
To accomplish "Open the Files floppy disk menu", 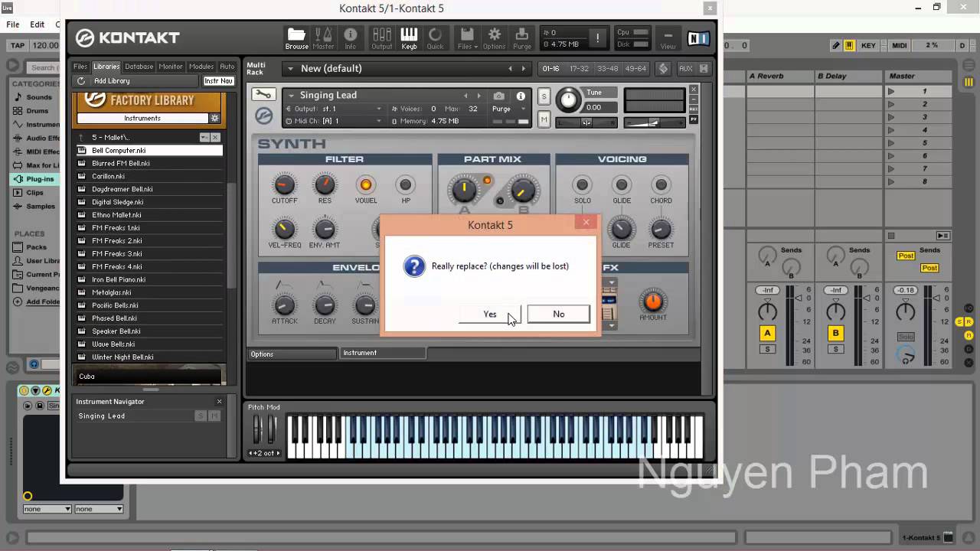I will tap(467, 38).
